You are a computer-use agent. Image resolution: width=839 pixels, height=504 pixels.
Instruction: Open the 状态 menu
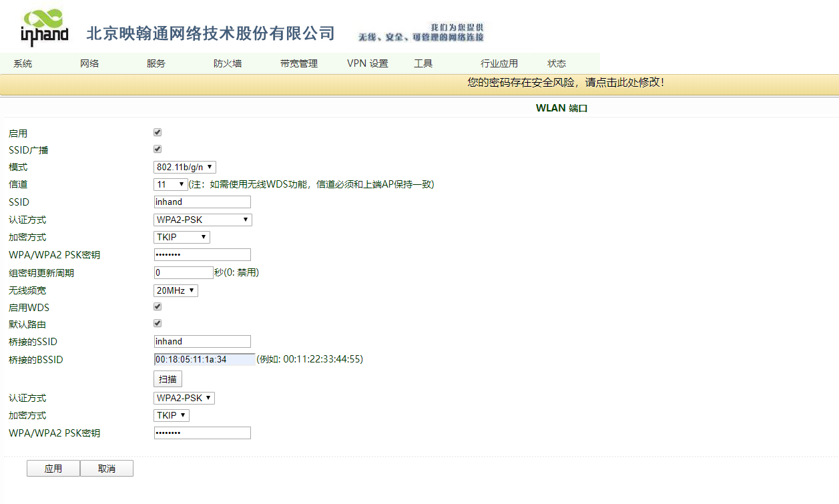click(x=557, y=64)
